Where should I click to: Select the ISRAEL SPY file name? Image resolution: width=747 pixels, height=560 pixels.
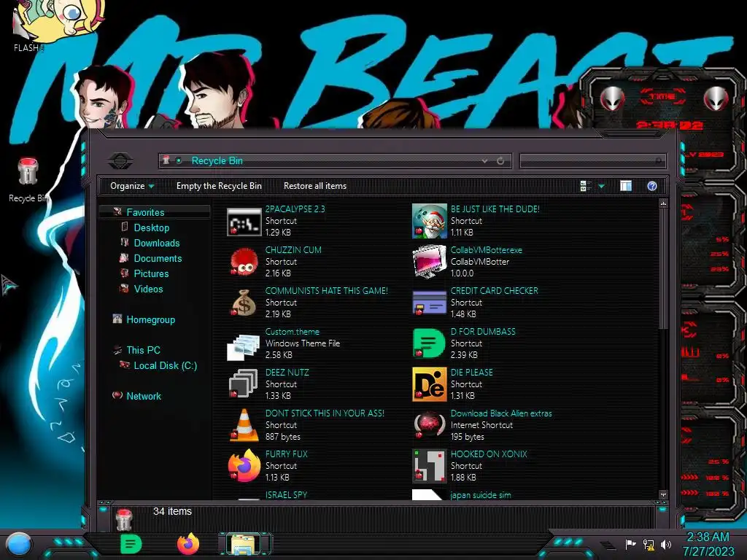point(286,495)
